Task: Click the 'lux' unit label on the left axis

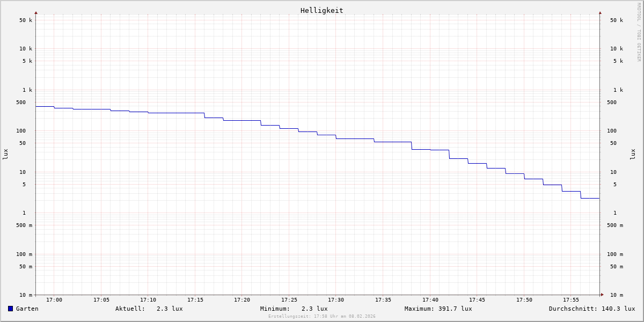Action: [x=5, y=155]
